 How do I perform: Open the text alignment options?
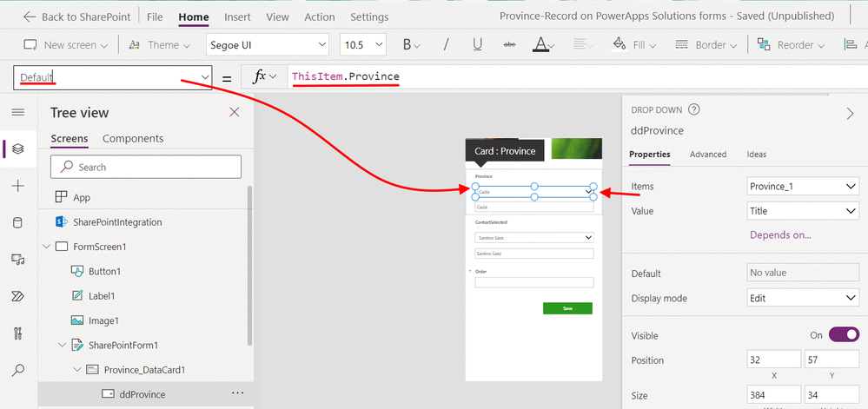point(583,45)
